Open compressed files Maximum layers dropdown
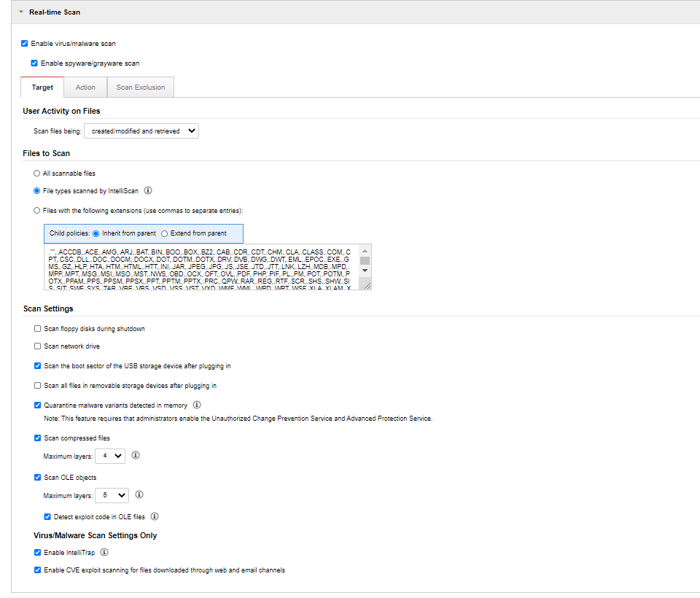700x598 pixels. point(110,456)
